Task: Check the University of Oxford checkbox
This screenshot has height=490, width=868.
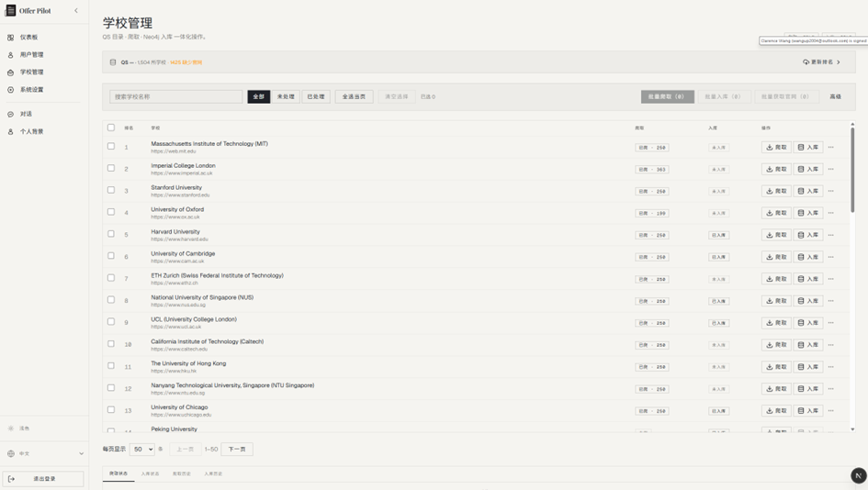Action: pyautogui.click(x=111, y=212)
